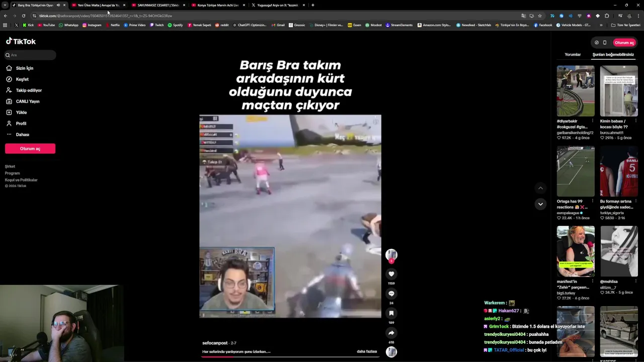Open the Kick bookmark
The image size is (644, 362).
click(28, 25)
